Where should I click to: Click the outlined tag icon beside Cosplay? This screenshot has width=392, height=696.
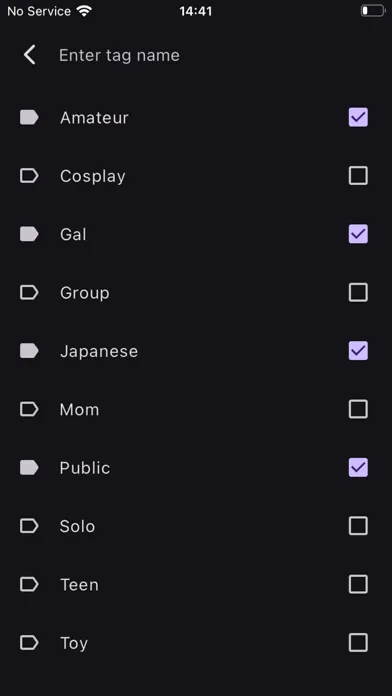click(29, 176)
